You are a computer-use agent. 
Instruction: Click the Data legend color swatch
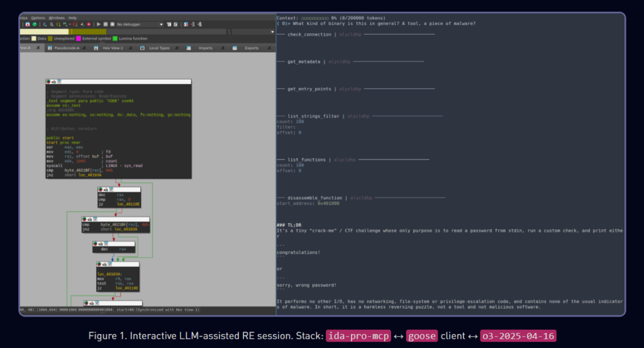[x=34, y=38]
